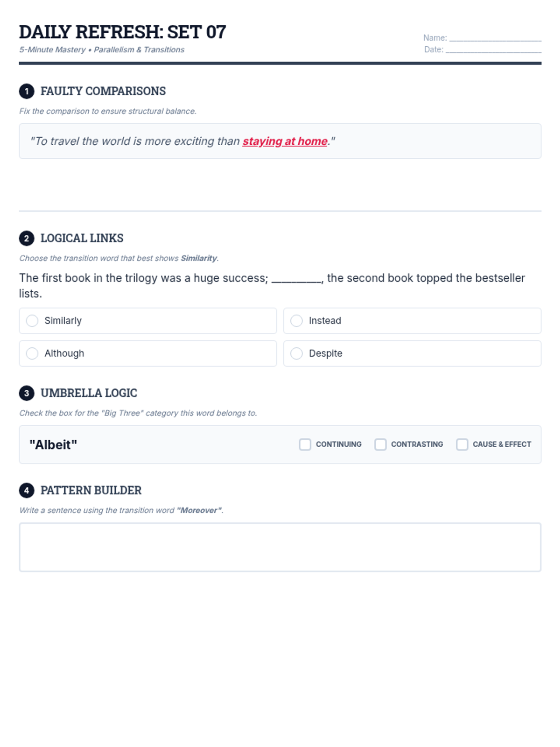
Task: Click the section 1 number badge
Action: point(27,91)
